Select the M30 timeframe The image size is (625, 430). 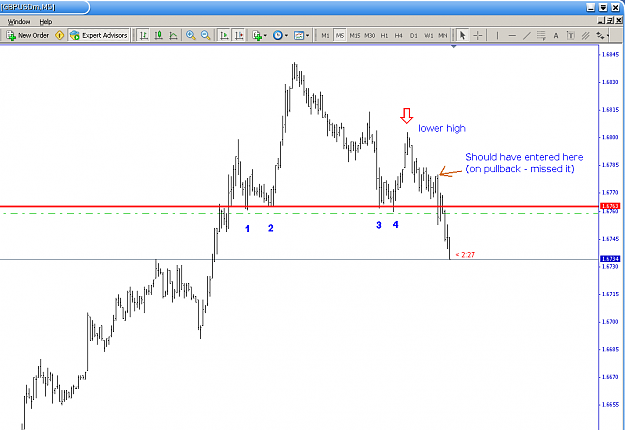pyautogui.click(x=369, y=35)
